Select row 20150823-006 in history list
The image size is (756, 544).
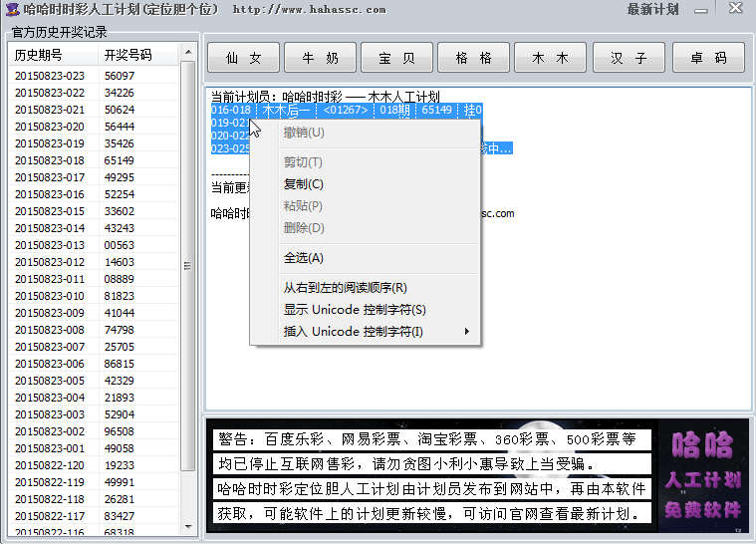[94, 364]
